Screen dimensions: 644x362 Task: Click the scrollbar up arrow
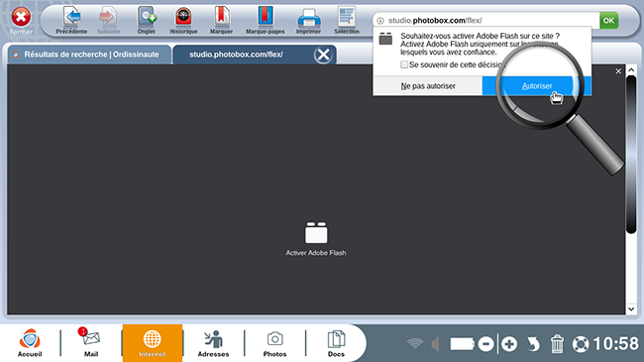point(631,69)
